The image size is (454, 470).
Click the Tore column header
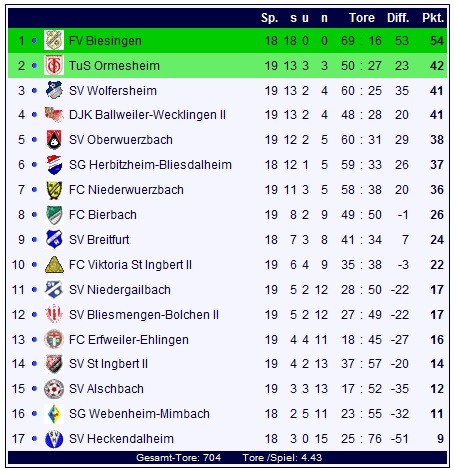(x=362, y=18)
